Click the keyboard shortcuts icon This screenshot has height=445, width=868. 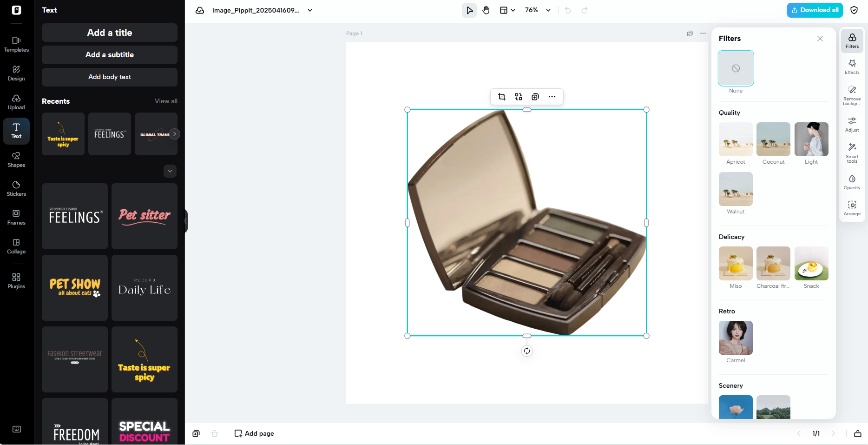point(17,429)
